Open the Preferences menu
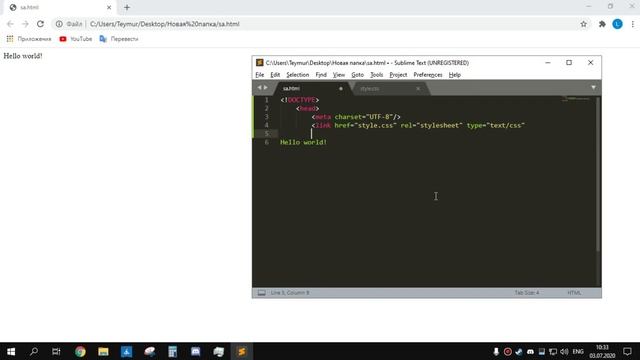 pos(428,75)
